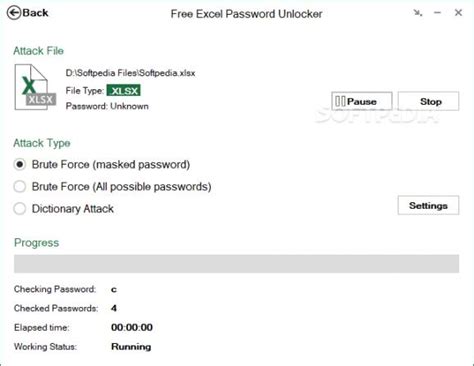The width and height of the screenshot is (474, 366).
Task: Click the green XLSX file type badge
Action: (124, 91)
